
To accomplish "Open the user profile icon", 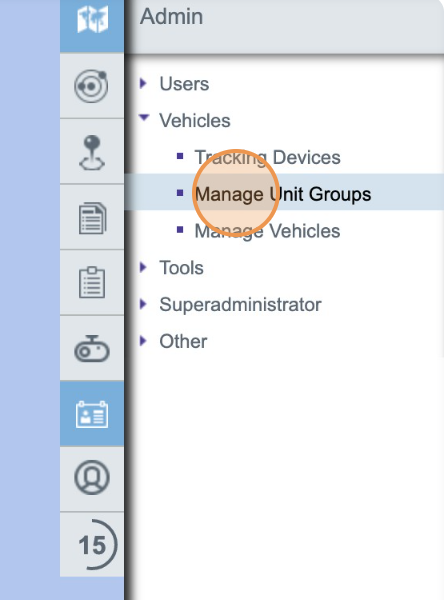I will tap(92, 478).
